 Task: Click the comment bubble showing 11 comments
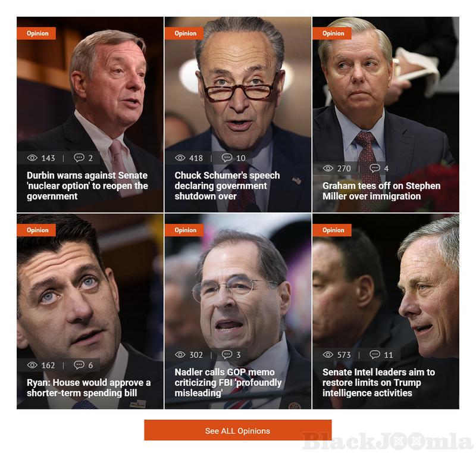(375, 354)
